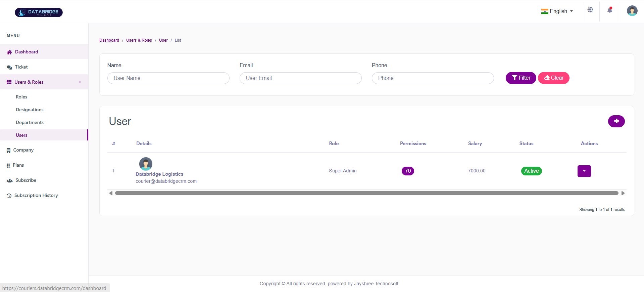Screen dimensions: 644x292
Task: Open the row Actions dropdown button
Action: [x=584, y=171]
